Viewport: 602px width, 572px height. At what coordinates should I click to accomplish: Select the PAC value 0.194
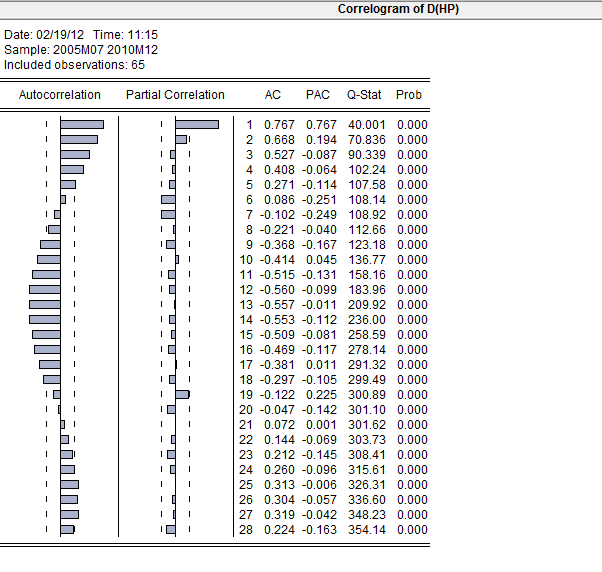[x=321, y=140]
